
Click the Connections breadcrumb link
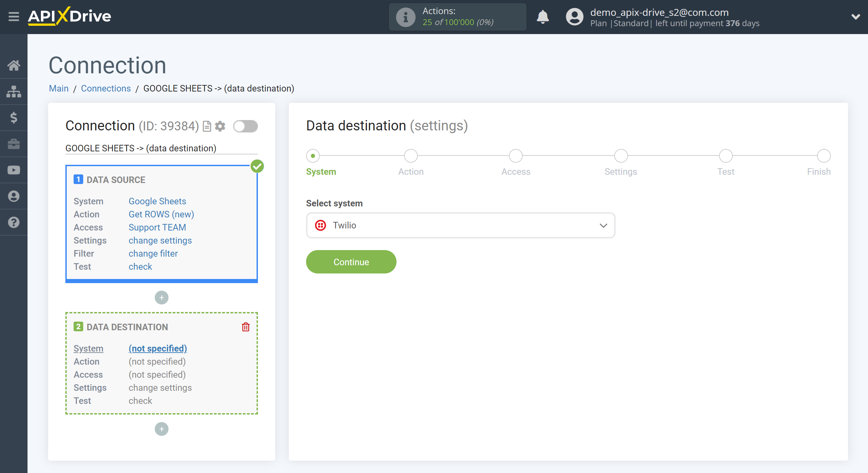click(x=105, y=88)
